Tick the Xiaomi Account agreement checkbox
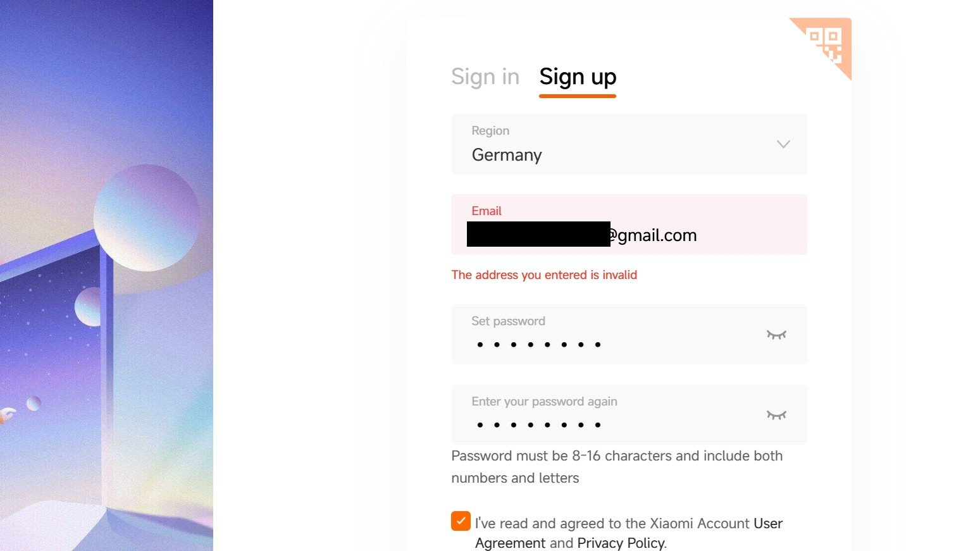 point(461,521)
